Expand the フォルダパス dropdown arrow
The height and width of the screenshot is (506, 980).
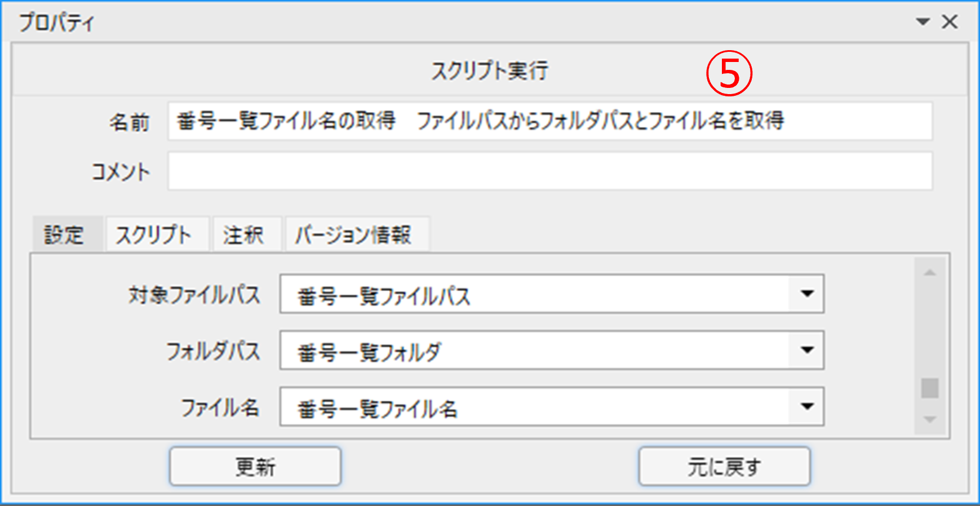point(807,350)
